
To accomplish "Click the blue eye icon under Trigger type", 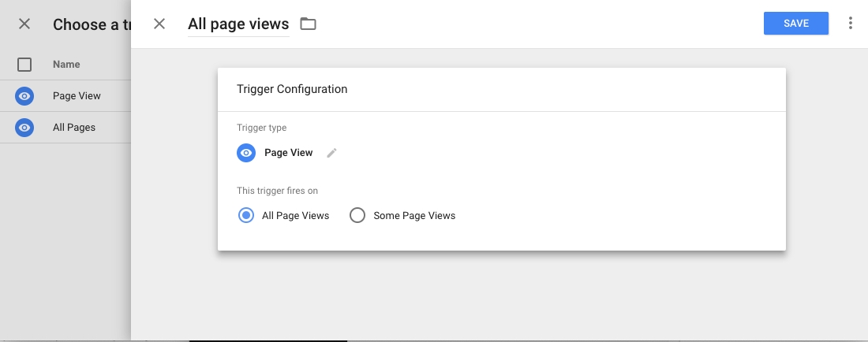I will tap(246, 153).
